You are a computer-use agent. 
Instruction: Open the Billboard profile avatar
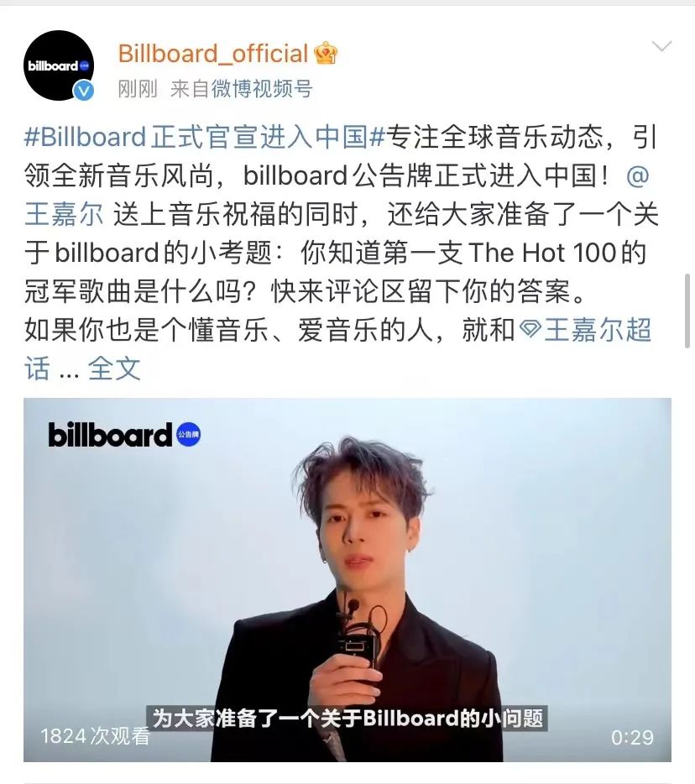[59, 65]
